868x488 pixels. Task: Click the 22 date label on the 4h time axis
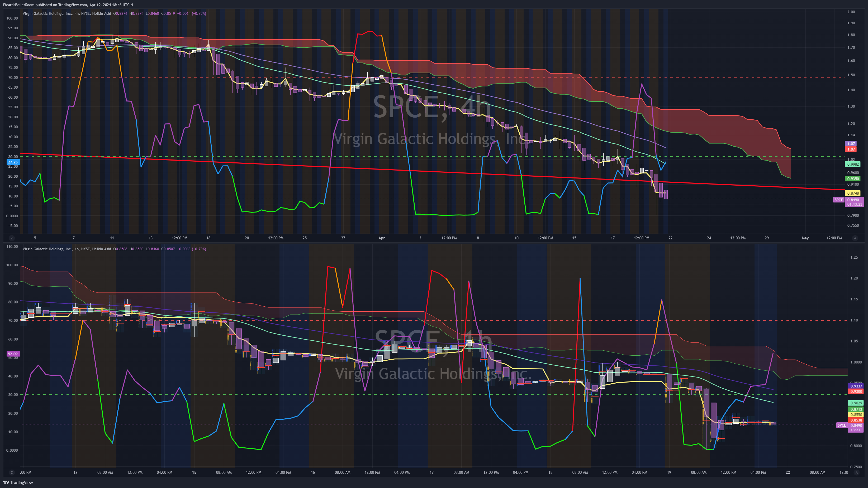(x=670, y=238)
